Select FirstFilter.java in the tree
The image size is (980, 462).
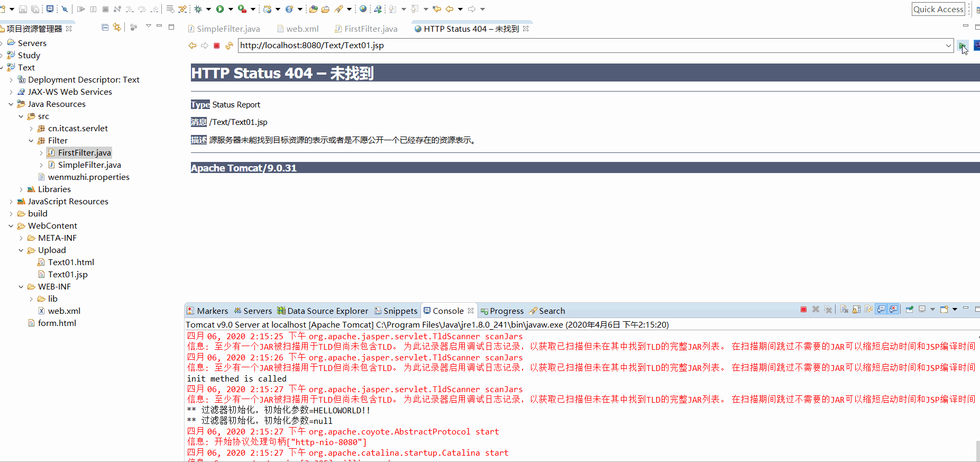pyautogui.click(x=79, y=152)
